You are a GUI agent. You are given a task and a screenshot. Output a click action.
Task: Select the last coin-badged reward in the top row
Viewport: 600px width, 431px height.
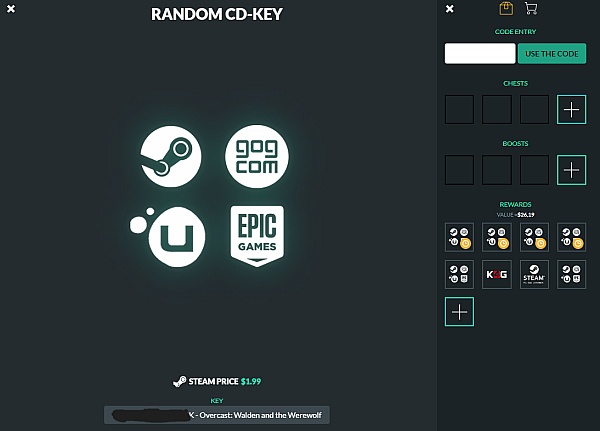click(571, 237)
